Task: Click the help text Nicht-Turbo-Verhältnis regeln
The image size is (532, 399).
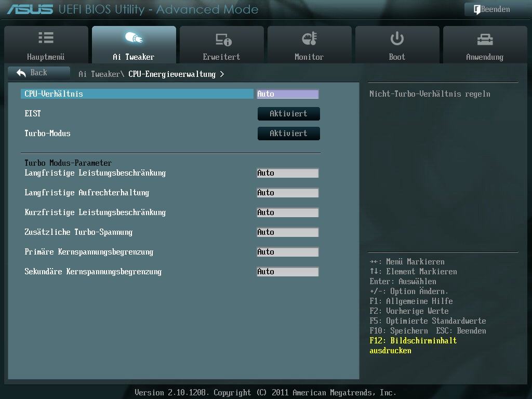Action: tap(430, 94)
